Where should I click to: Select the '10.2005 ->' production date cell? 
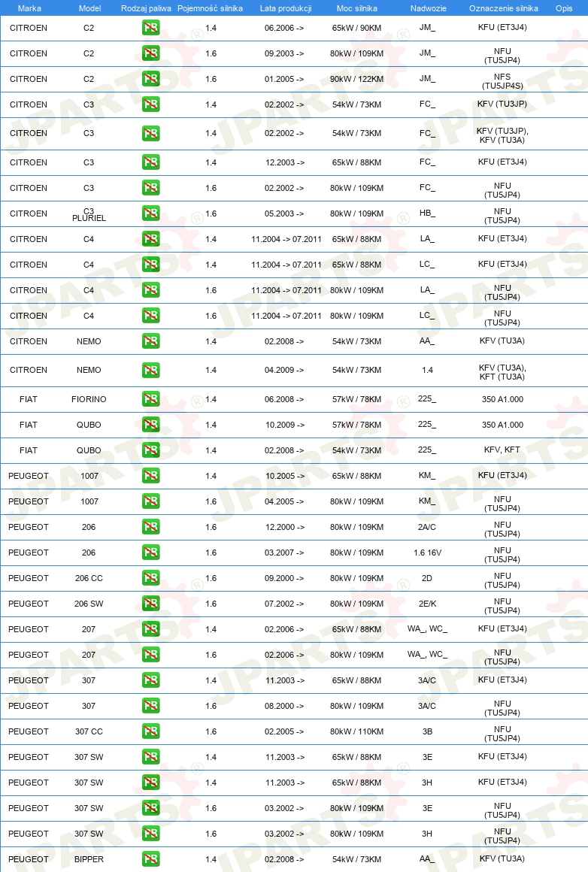[285, 476]
